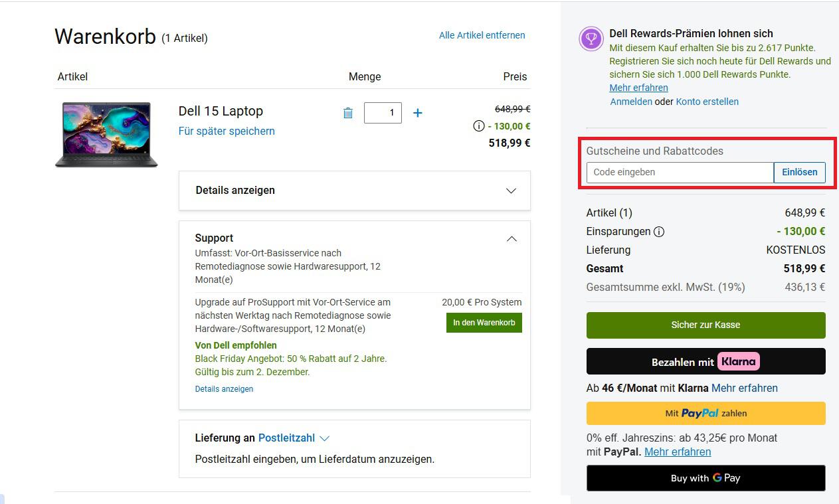This screenshot has width=839, height=504.
Task: Click the Klarna logo on the payment button
Action: 739,361
